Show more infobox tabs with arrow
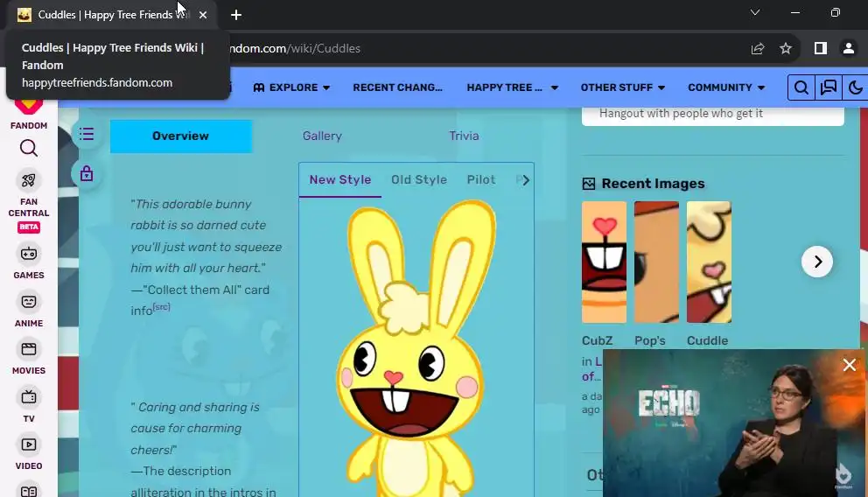This screenshot has width=868, height=497. [x=525, y=180]
